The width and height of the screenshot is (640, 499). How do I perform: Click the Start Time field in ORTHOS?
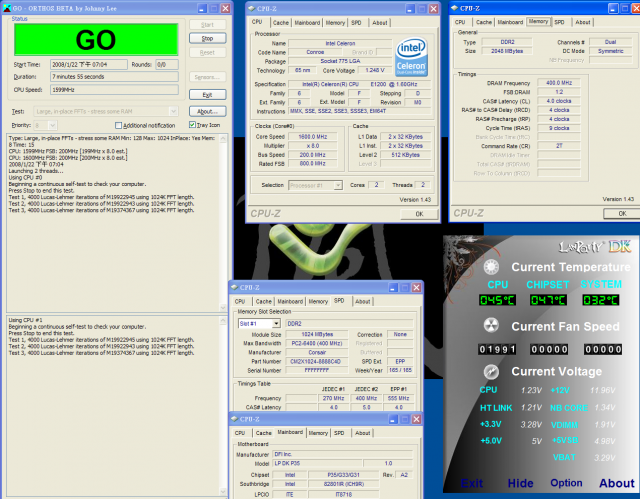89,64
